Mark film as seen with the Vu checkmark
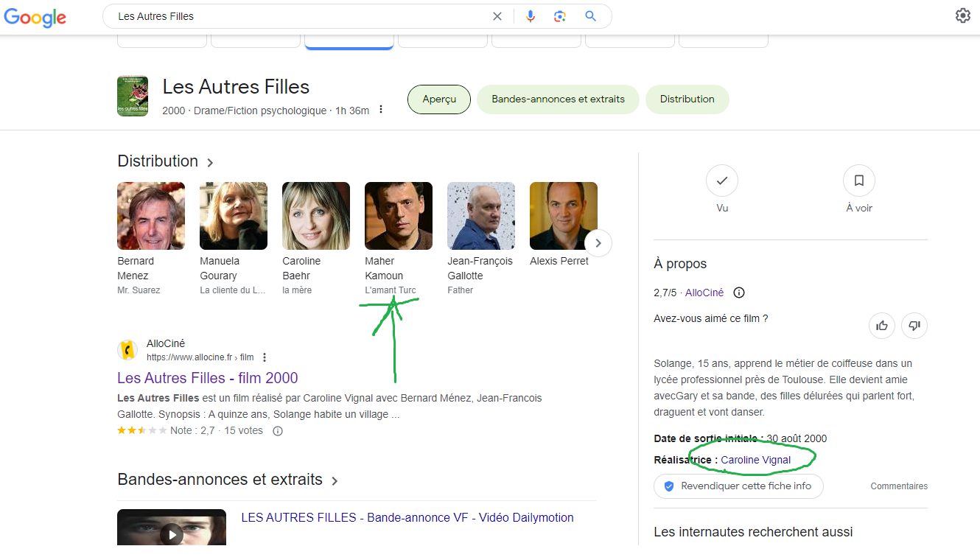 [722, 181]
